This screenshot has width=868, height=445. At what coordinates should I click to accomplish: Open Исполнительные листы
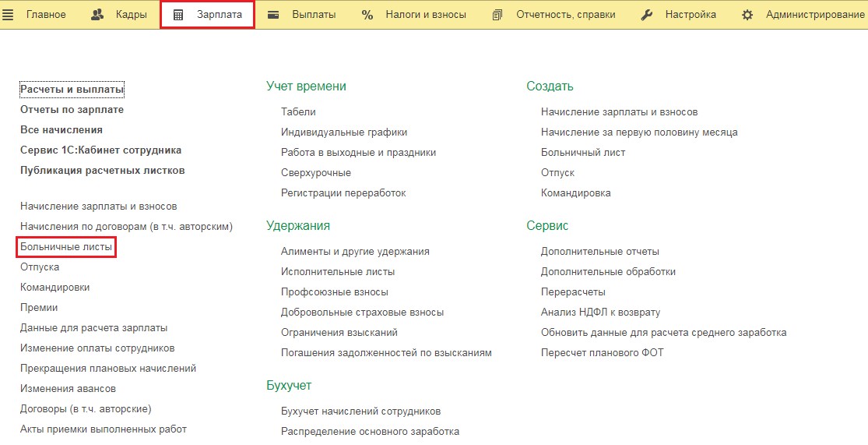(x=338, y=272)
